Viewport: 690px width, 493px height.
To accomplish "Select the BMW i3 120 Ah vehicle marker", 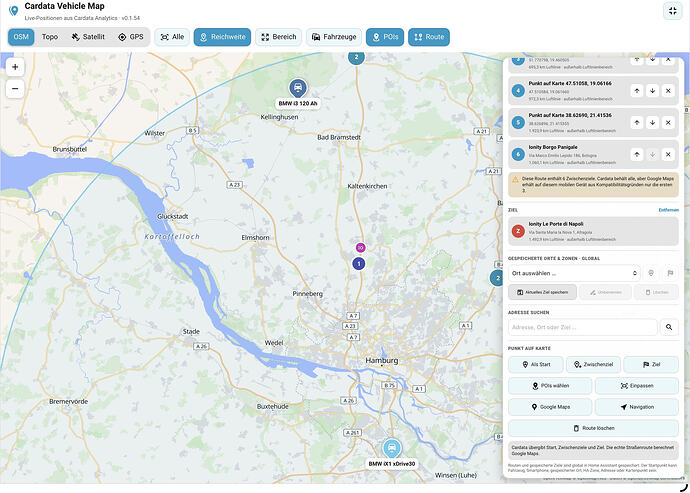I will point(298,88).
